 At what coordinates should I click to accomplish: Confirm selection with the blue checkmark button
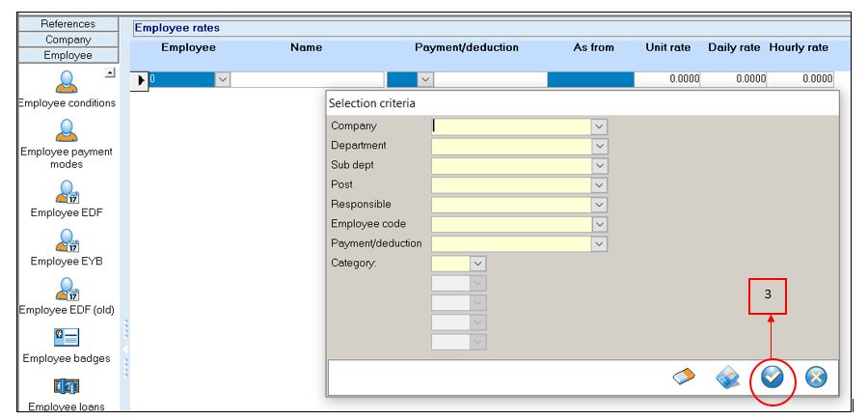coord(772,378)
